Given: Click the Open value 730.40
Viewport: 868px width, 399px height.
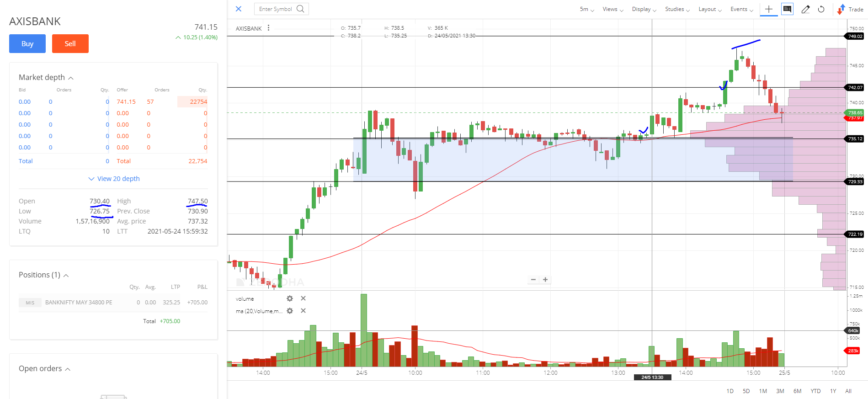Looking at the screenshot, I should pos(100,201).
